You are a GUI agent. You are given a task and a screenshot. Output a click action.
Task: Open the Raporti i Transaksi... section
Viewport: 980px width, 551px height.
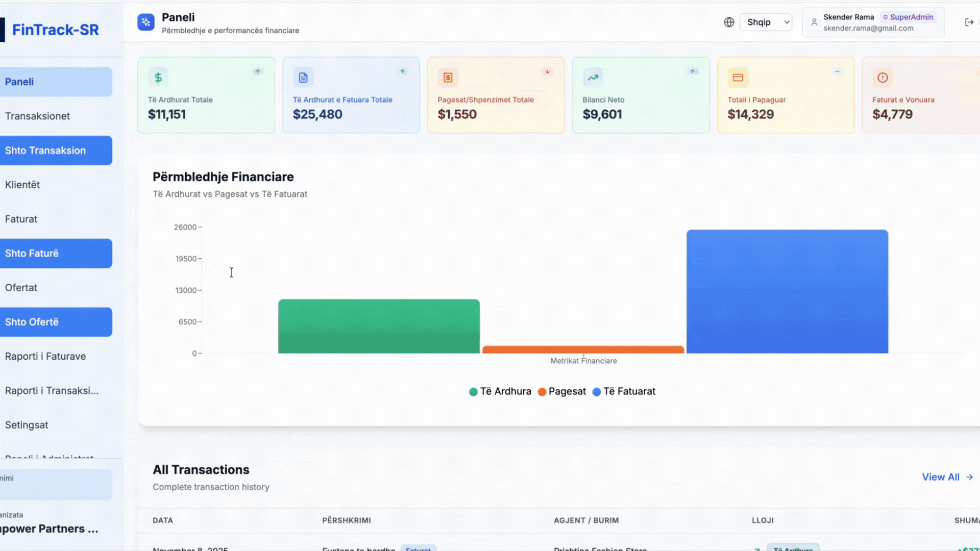point(51,390)
